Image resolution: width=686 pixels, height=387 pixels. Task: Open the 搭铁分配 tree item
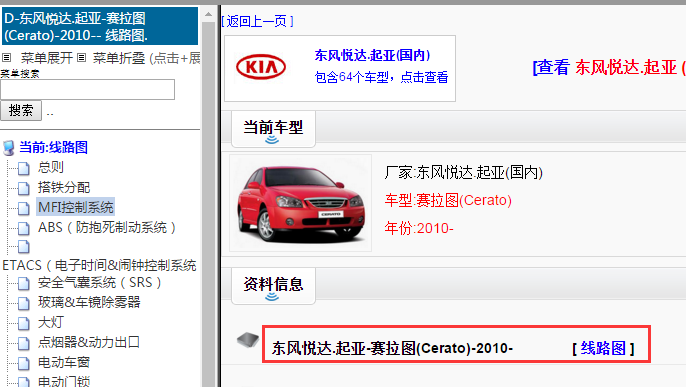(64, 187)
